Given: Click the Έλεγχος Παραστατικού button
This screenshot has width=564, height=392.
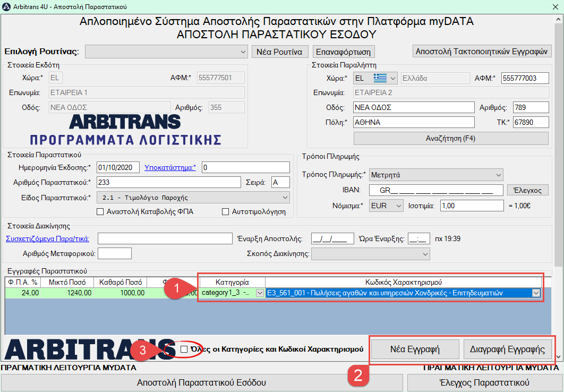Looking at the screenshot, I should coord(484,382).
